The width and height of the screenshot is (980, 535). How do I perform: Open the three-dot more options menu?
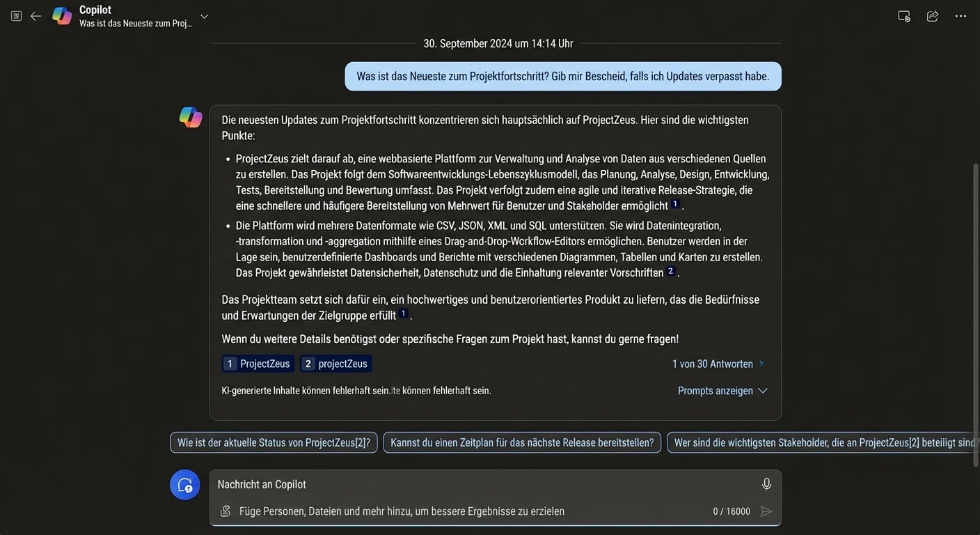click(x=961, y=16)
